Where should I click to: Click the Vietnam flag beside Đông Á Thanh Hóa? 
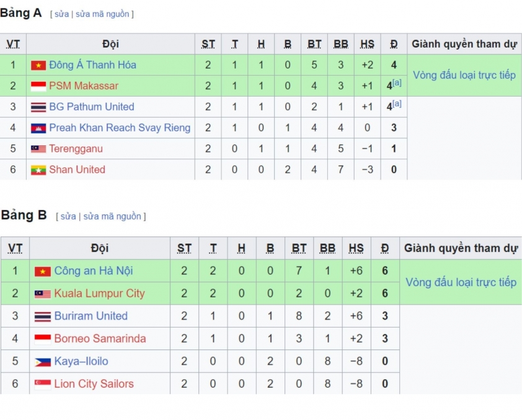38,65
